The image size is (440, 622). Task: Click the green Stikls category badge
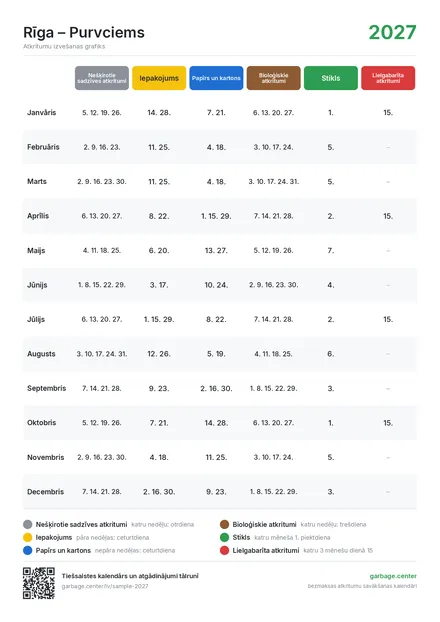(x=330, y=78)
